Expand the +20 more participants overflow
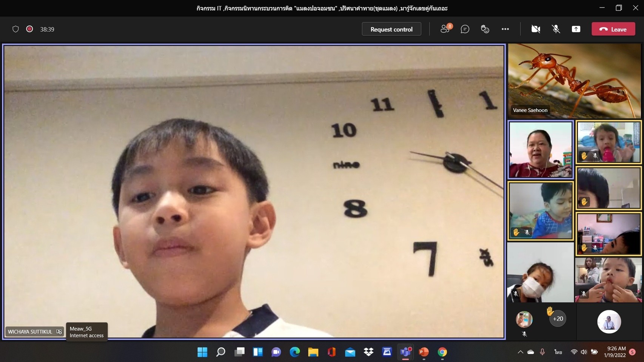Screen dimensions: 644x362 tap(558, 319)
